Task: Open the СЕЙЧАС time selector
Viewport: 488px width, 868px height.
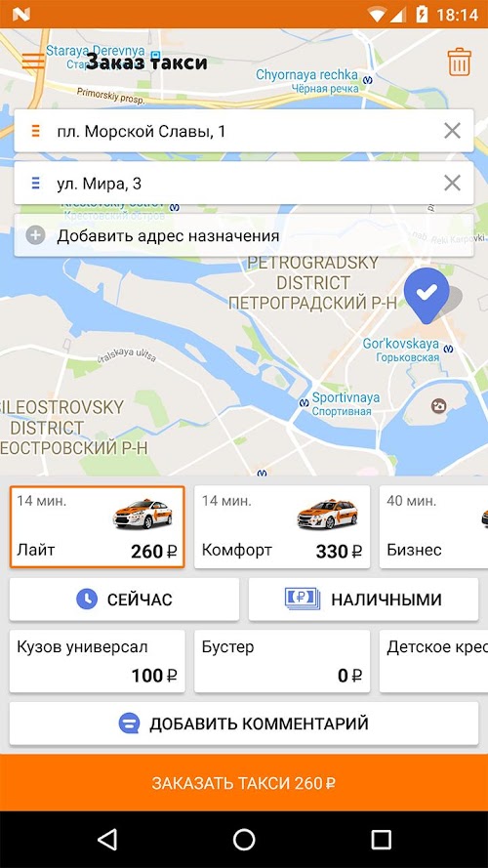Action: 125,599
